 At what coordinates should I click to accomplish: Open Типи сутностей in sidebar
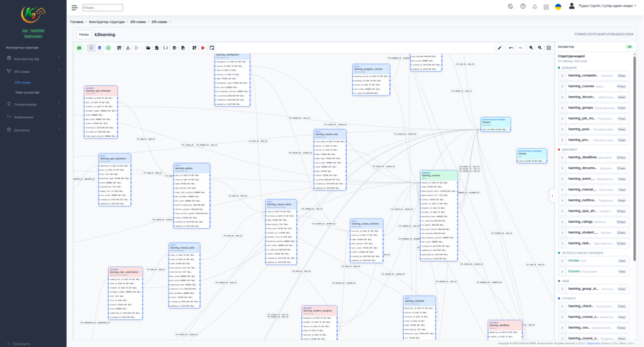click(27, 93)
